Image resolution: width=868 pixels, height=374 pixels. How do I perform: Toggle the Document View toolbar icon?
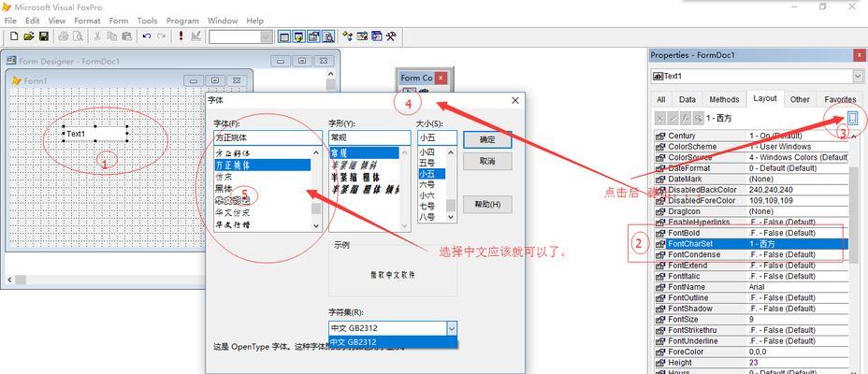[329, 37]
